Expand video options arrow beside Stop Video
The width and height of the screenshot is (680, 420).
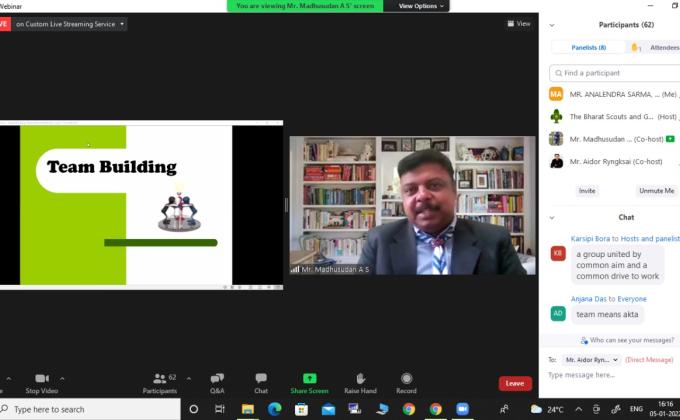[62, 379]
